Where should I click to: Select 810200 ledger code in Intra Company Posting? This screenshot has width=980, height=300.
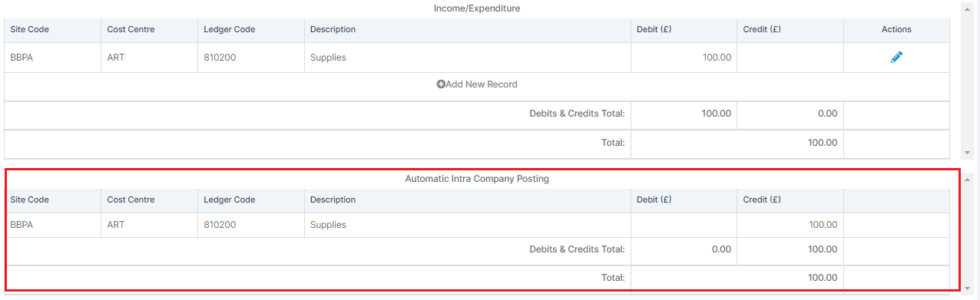[220, 225]
